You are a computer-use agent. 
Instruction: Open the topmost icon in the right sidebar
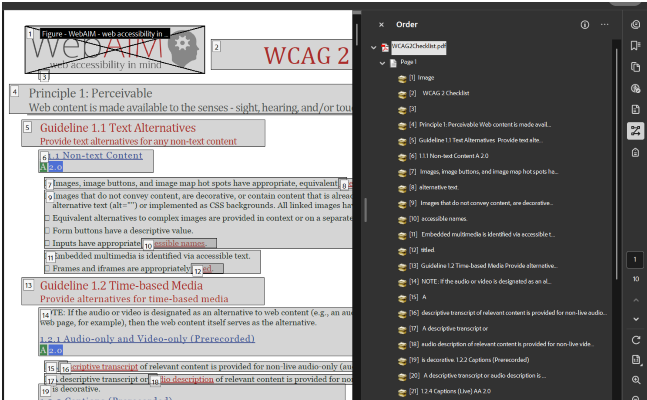point(635,24)
